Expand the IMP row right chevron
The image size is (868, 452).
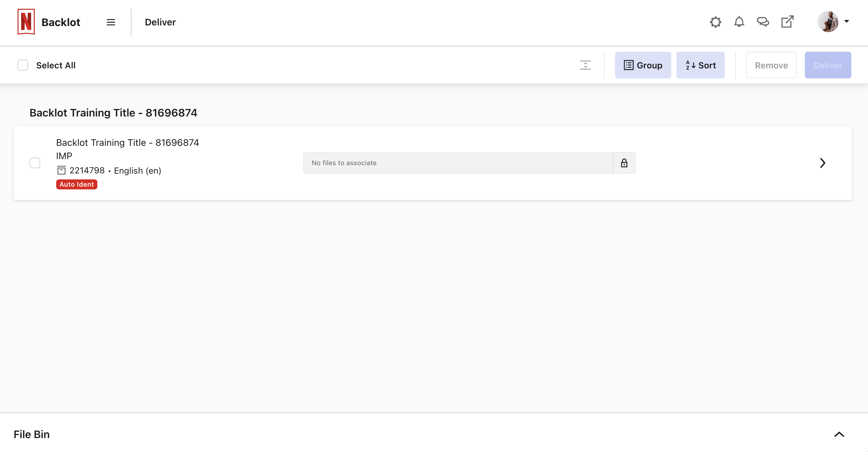tap(822, 163)
